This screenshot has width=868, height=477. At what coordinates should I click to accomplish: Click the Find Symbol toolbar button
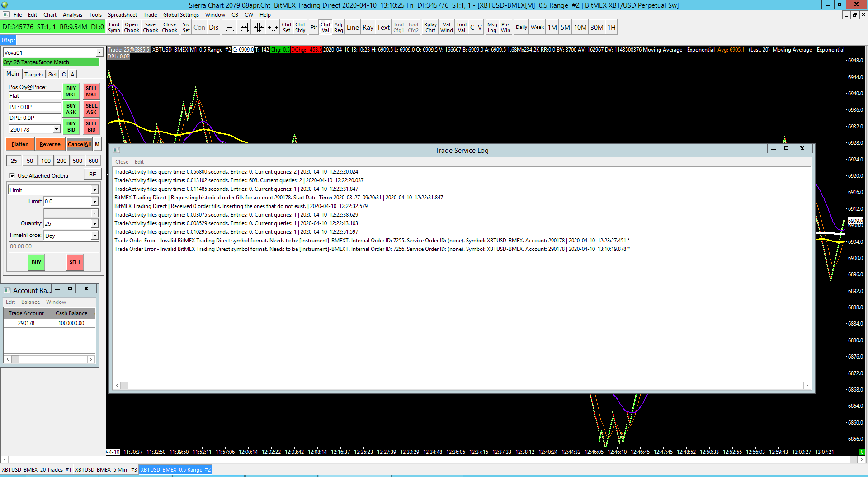pyautogui.click(x=114, y=28)
